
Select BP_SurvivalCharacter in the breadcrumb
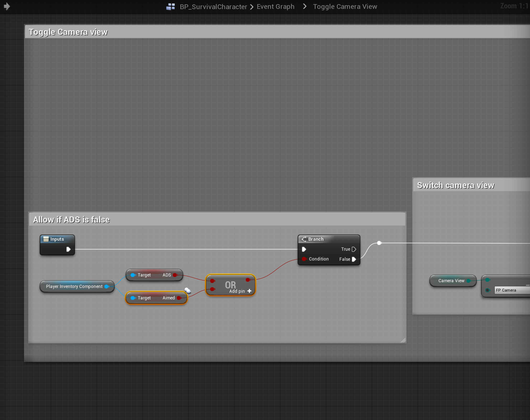point(213,7)
